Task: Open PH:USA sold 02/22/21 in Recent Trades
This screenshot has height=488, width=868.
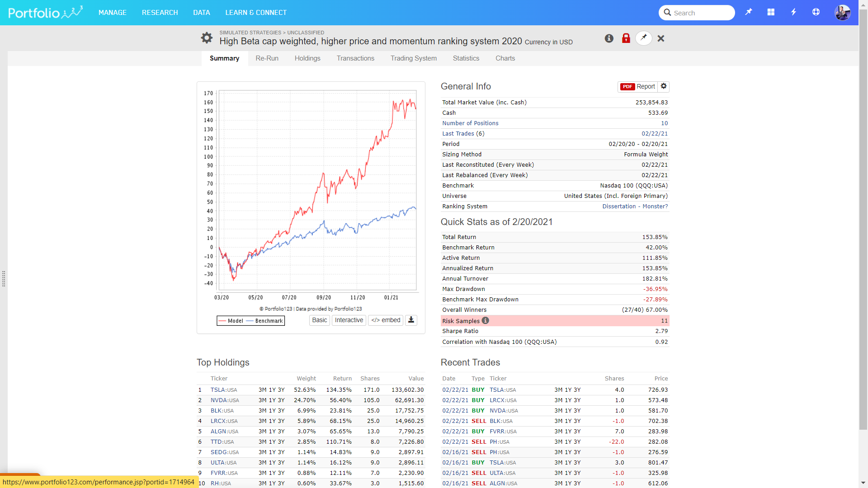Action: (x=500, y=441)
